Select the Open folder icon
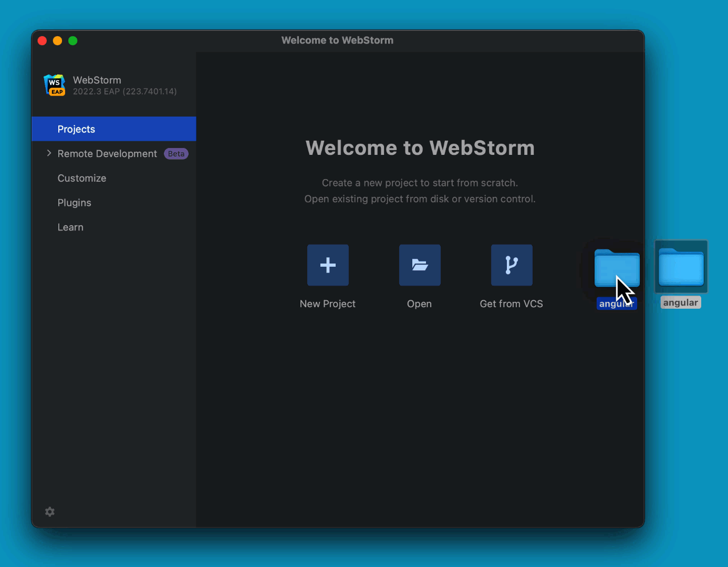The width and height of the screenshot is (728, 567). coord(419,265)
